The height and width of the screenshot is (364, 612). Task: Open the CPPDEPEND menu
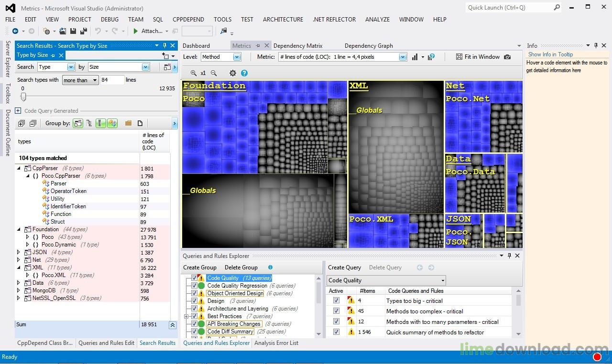pyautogui.click(x=188, y=19)
